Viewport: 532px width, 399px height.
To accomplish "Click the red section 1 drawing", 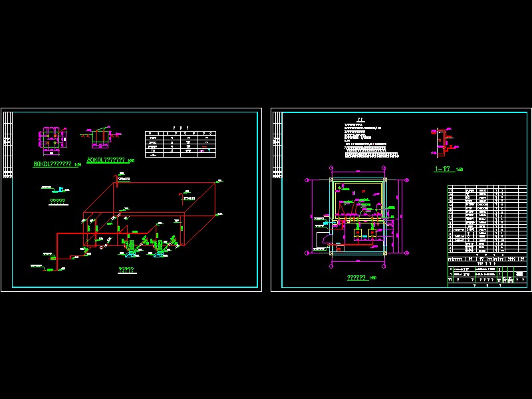I will pos(444,142).
